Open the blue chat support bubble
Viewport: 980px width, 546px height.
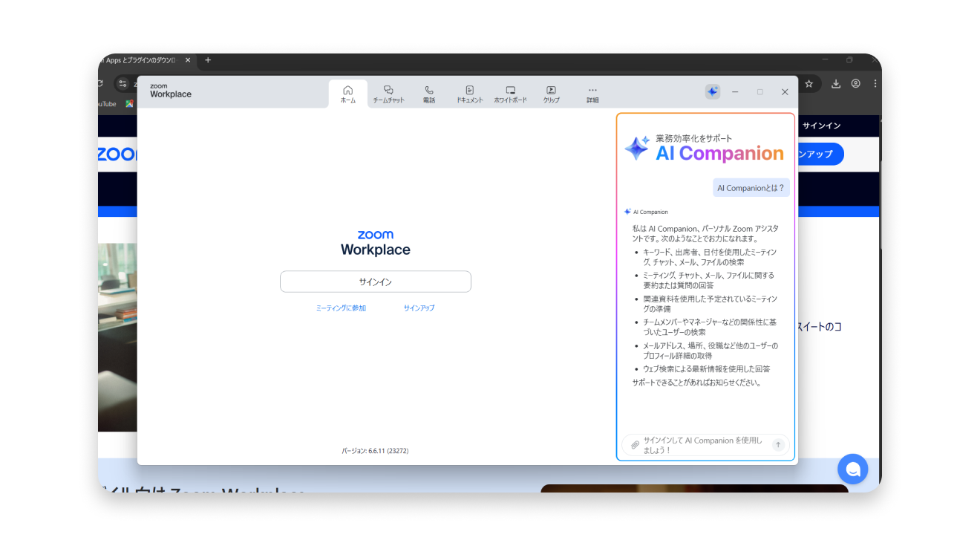click(852, 469)
